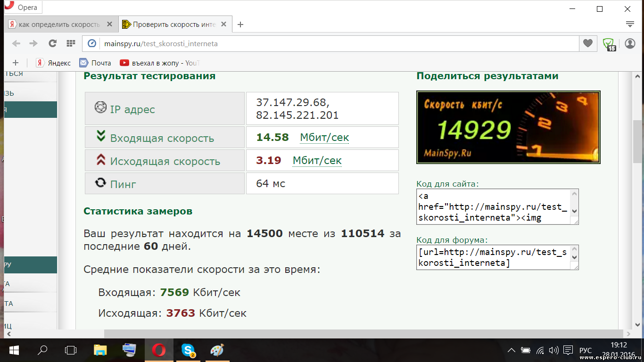
Task: Click the average outgoing value 3763
Action: (181, 313)
